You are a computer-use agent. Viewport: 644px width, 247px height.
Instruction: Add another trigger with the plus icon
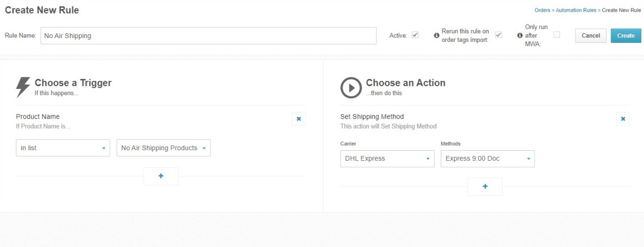pos(161,176)
